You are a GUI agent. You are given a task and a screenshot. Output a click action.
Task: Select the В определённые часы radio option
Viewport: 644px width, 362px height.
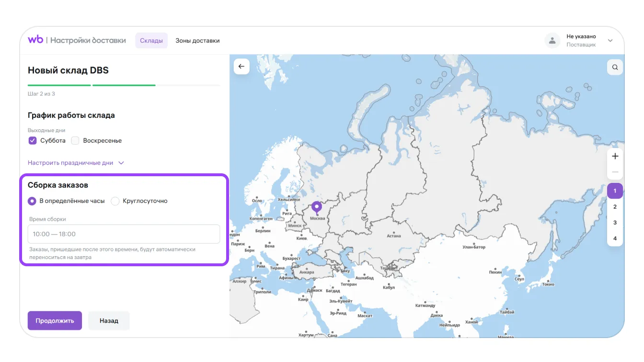32,201
